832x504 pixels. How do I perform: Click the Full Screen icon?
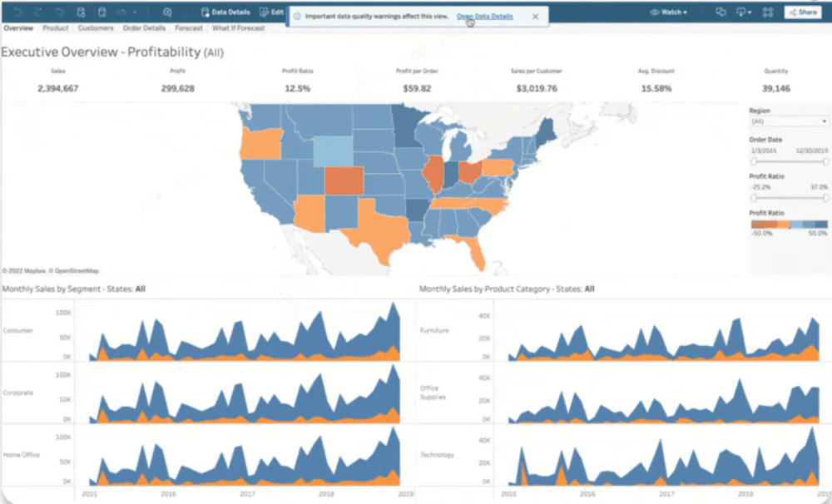click(768, 12)
